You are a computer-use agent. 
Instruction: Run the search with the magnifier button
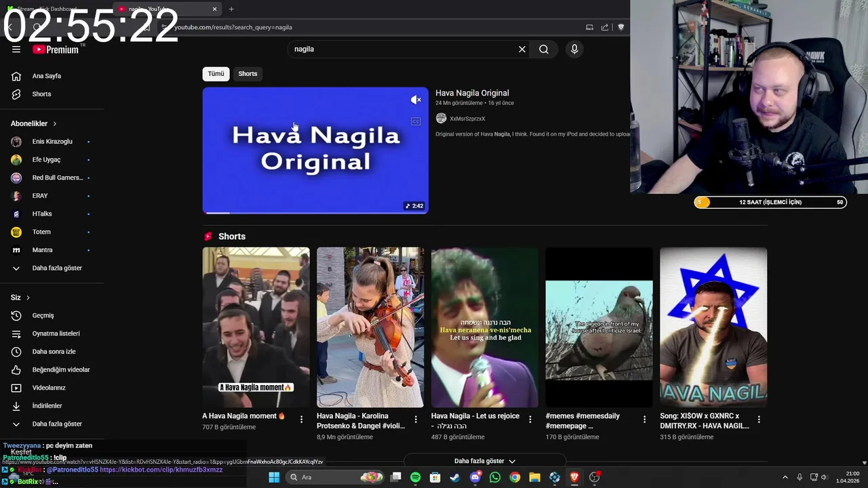tap(544, 49)
